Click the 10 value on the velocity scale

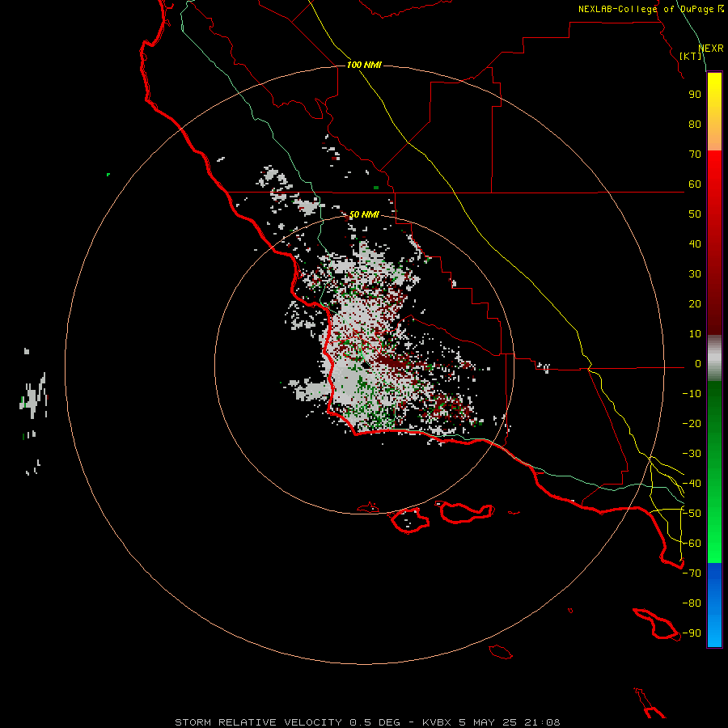click(x=695, y=334)
